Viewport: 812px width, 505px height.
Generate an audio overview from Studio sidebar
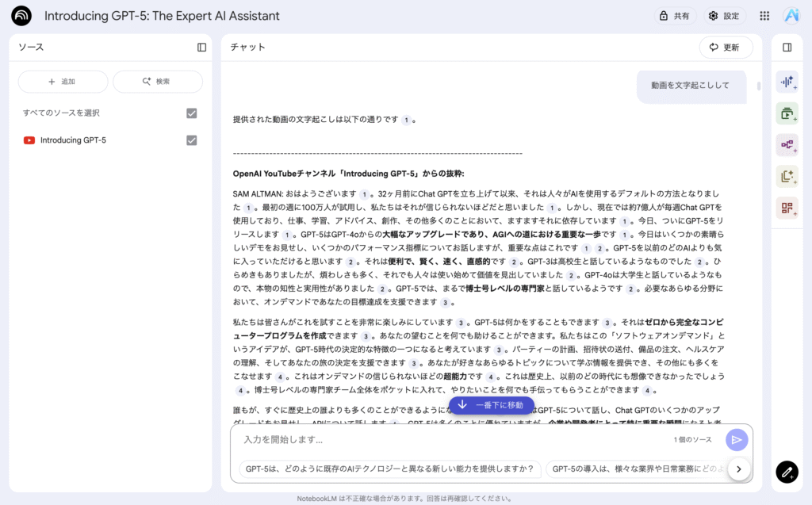[x=787, y=82]
